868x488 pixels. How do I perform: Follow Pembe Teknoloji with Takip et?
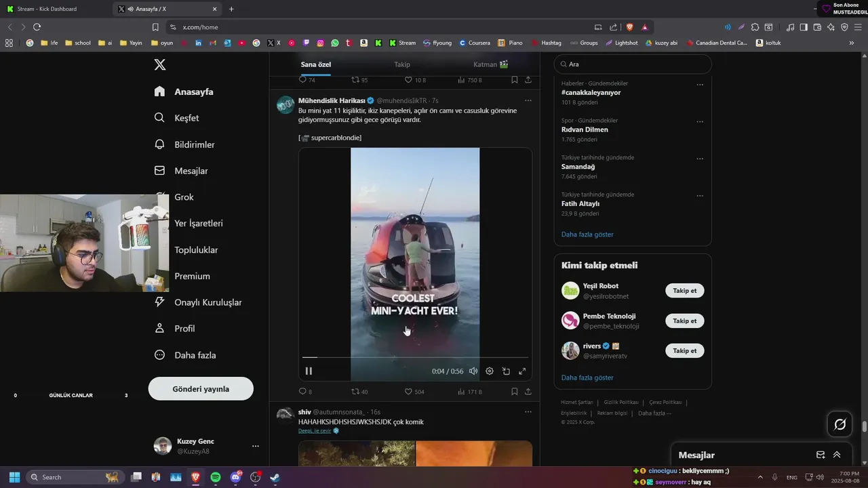tap(685, 321)
